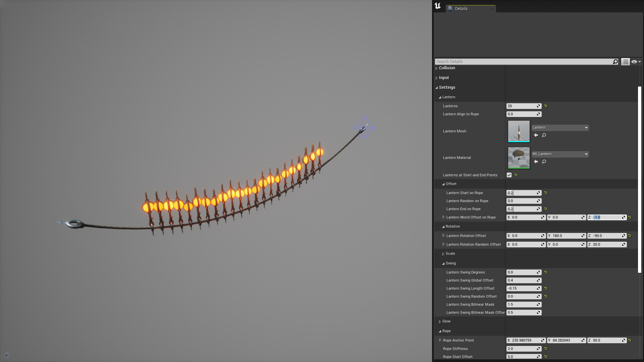Click the Lanterns value spinner control
The width and height of the screenshot is (644, 362).
538,106
